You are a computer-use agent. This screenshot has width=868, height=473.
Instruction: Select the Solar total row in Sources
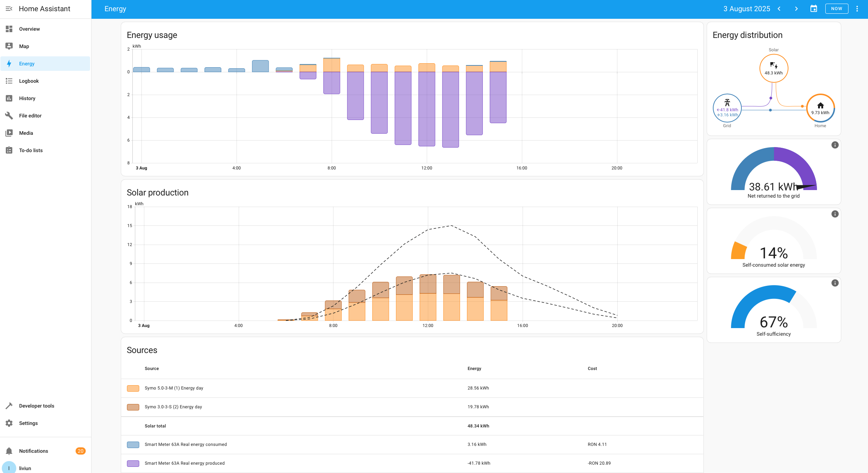[x=156, y=426]
